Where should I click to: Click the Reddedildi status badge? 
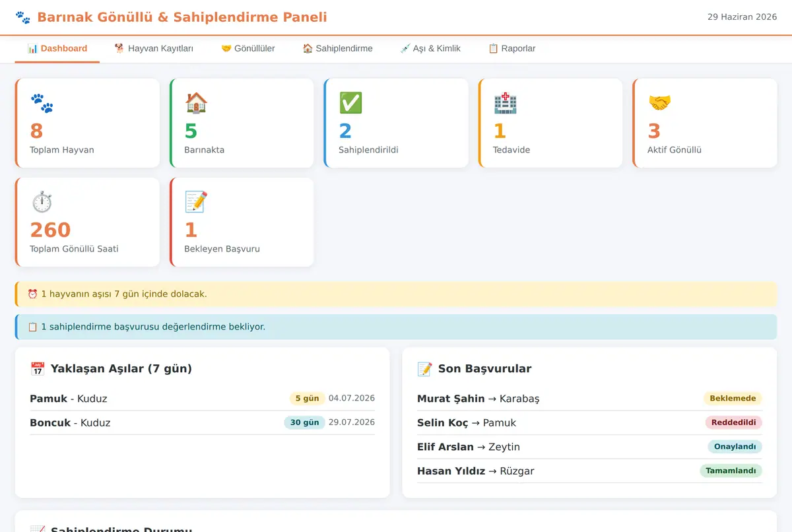[733, 422]
